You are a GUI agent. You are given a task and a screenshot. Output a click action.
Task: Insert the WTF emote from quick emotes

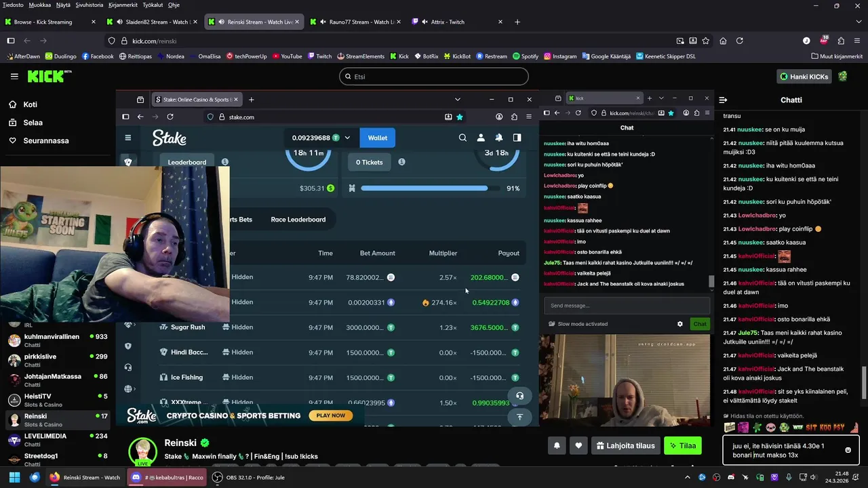click(x=798, y=428)
